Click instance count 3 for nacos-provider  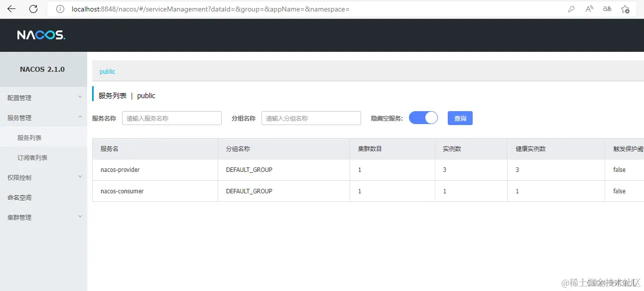(444, 170)
